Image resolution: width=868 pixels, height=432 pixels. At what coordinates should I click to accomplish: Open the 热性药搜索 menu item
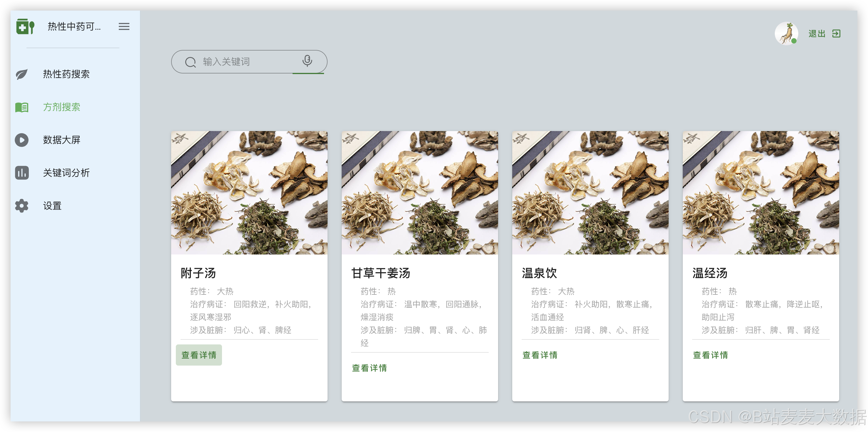click(x=66, y=74)
